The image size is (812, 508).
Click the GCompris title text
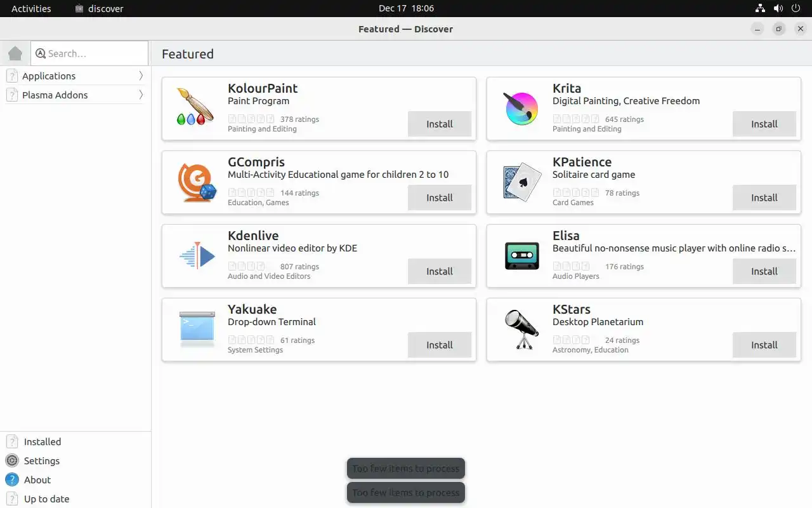256,162
